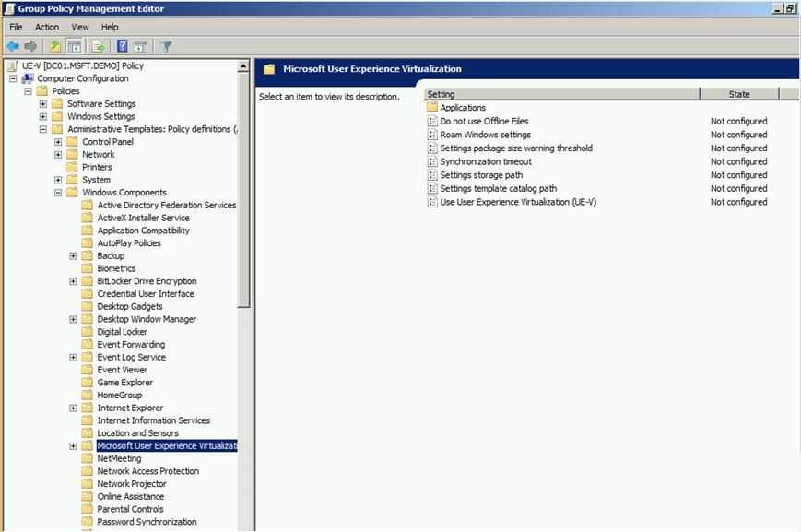
Task: Expand the System node
Action: coord(58,180)
